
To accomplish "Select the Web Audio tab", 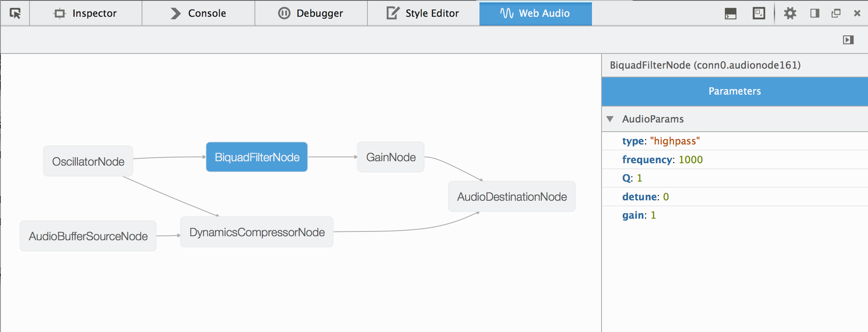I will coord(535,13).
